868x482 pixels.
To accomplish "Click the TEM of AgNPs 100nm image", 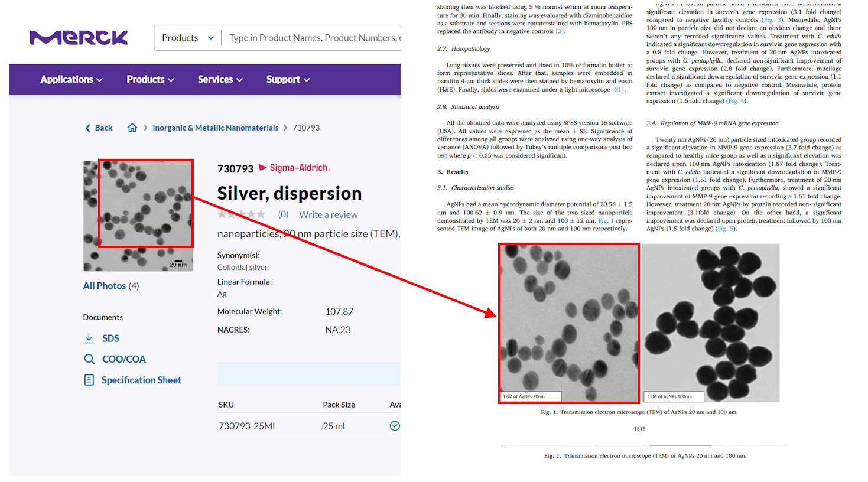I will pos(711,323).
